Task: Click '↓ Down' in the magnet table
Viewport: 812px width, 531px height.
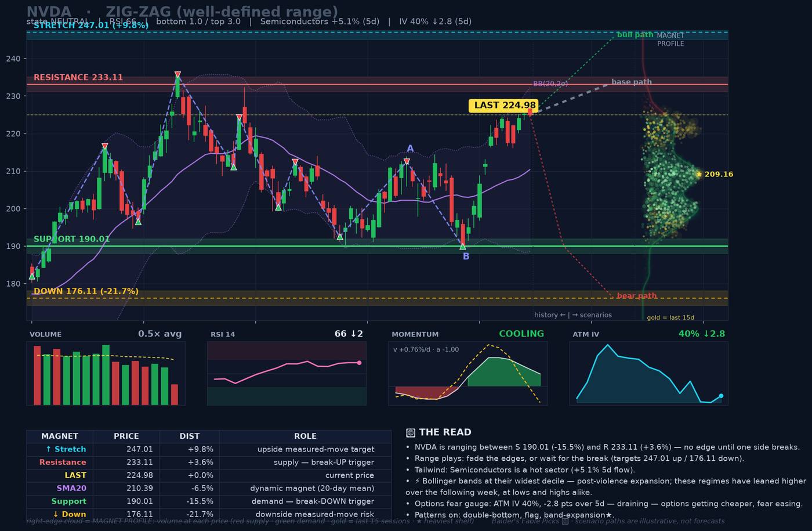Action: (x=69, y=514)
